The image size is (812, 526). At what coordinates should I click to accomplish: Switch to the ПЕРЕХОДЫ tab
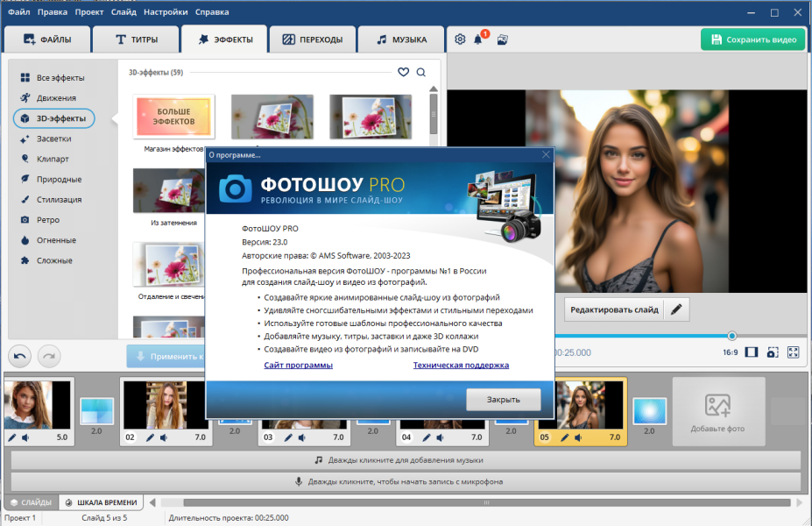[x=313, y=39]
